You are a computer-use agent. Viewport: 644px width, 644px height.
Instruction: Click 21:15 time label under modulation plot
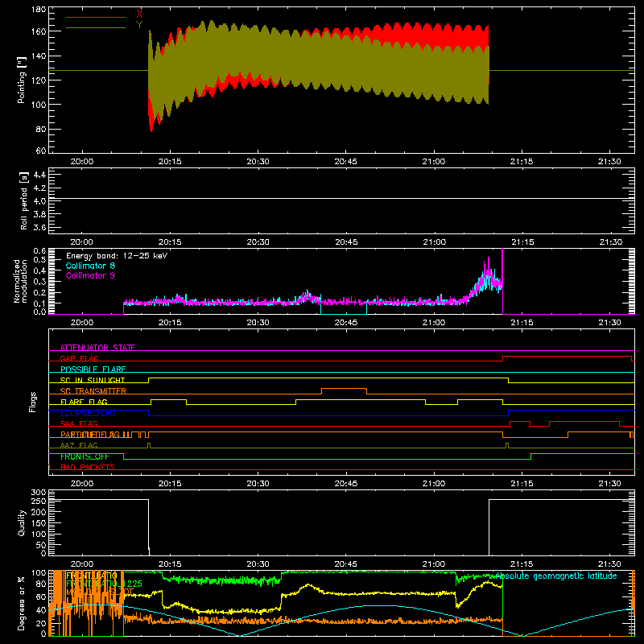(x=522, y=323)
